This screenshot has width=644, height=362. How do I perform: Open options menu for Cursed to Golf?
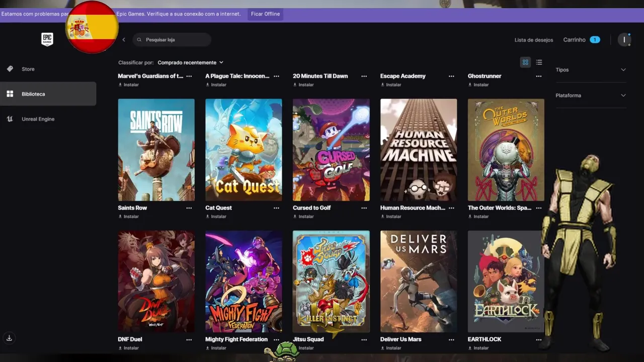pyautogui.click(x=364, y=208)
